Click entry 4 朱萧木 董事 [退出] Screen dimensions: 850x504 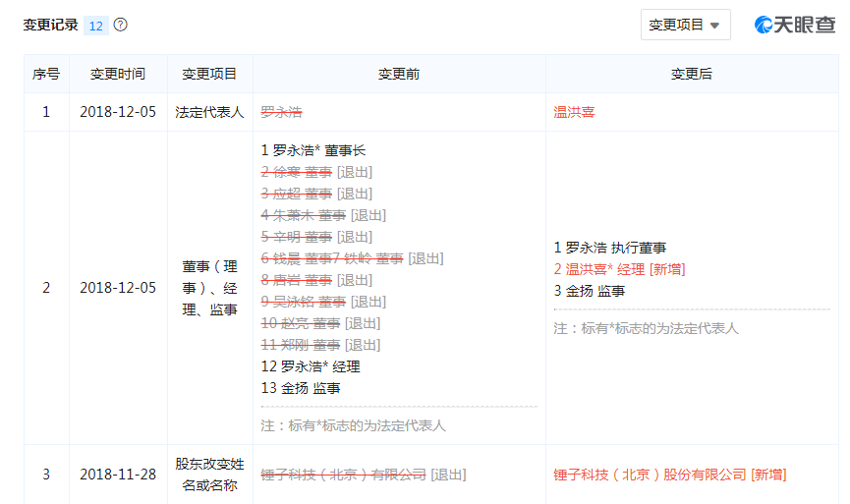(x=323, y=215)
